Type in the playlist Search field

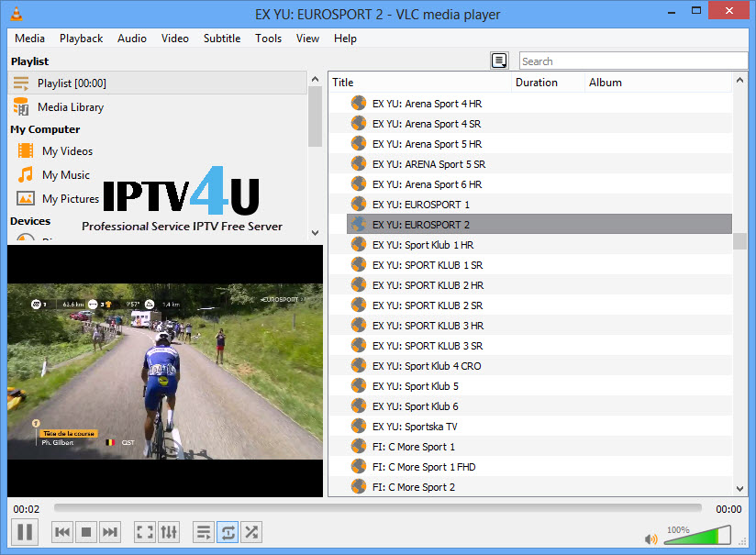tap(633, 61)
